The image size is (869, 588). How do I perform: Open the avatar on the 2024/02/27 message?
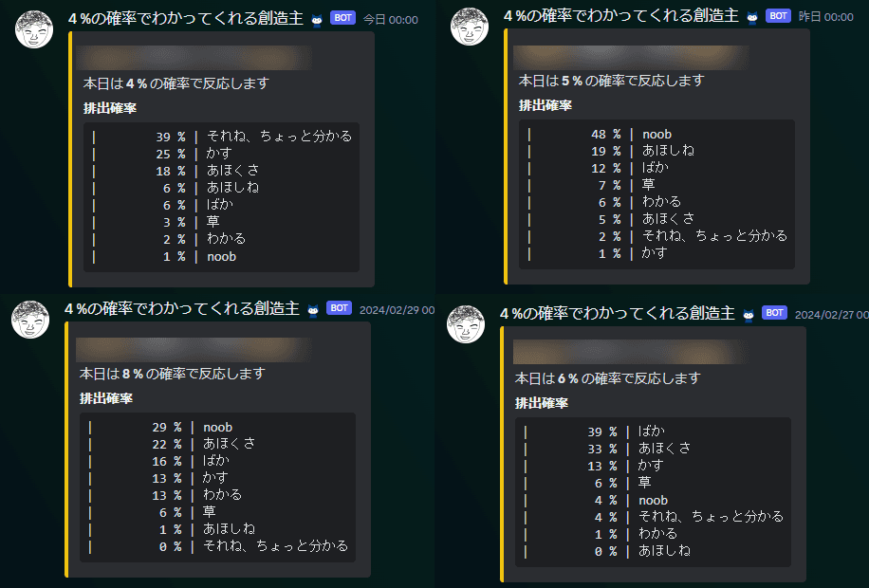tap(465, 324)
